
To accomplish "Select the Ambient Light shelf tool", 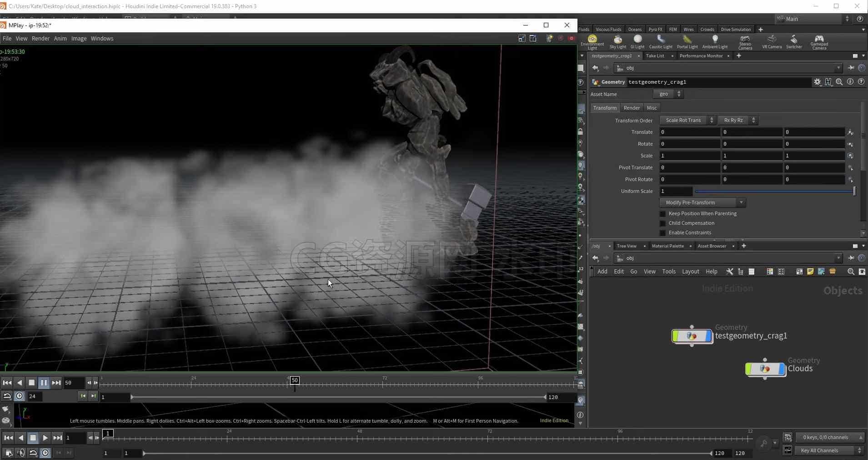I will coord(715,42).
